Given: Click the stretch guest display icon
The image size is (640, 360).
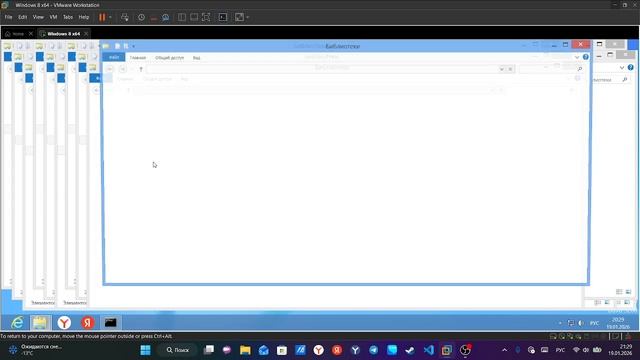Looking at the screenshot, I should click(239, 17).
